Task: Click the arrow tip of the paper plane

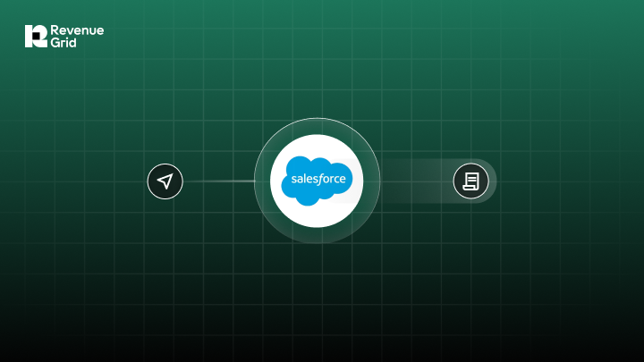Action: click(x=171, y=175)
